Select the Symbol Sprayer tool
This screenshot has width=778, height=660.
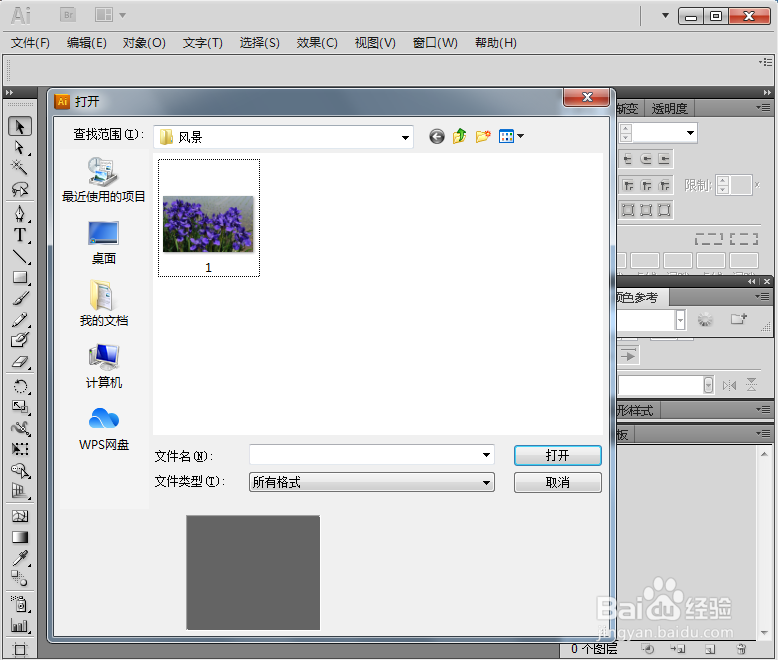click(20, 604)
